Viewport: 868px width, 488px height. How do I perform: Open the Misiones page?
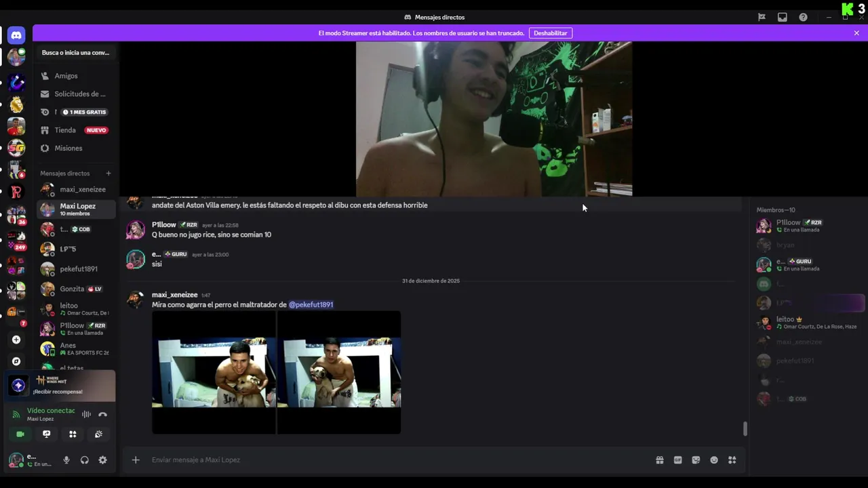(x=75, y=148)
